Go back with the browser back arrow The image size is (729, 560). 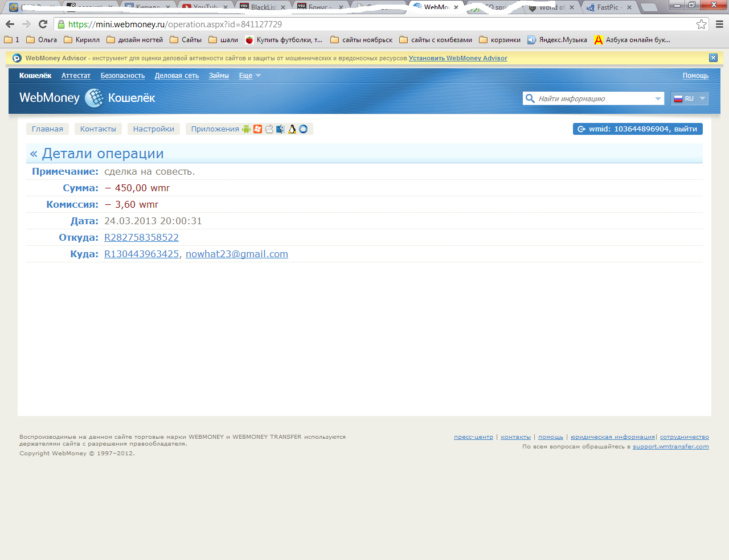point(10,24)
